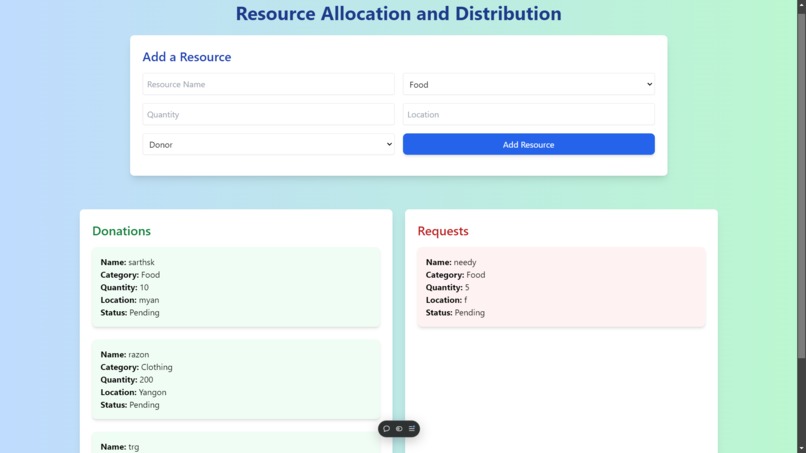806x453 pixels.
Task: Click 'Category: Food' in sarthsk donation card
Action: (130, 275)
